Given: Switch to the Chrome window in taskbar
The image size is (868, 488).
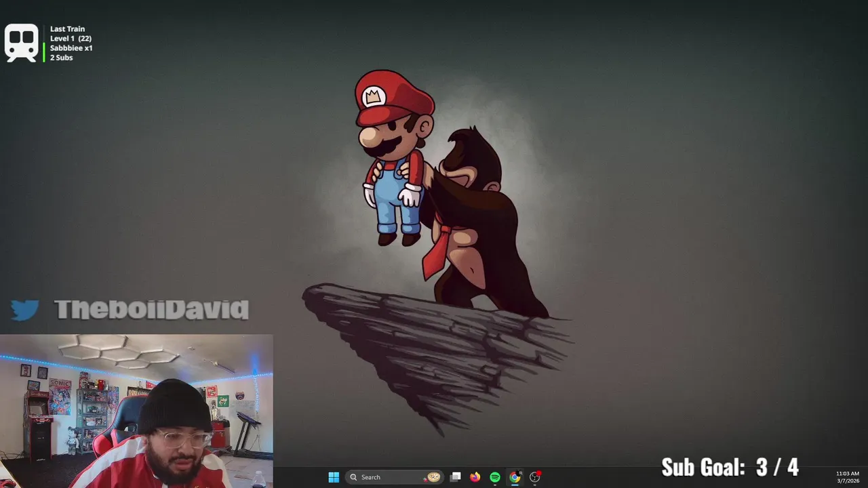Looking at the screenshot, I should pos(515,477).
